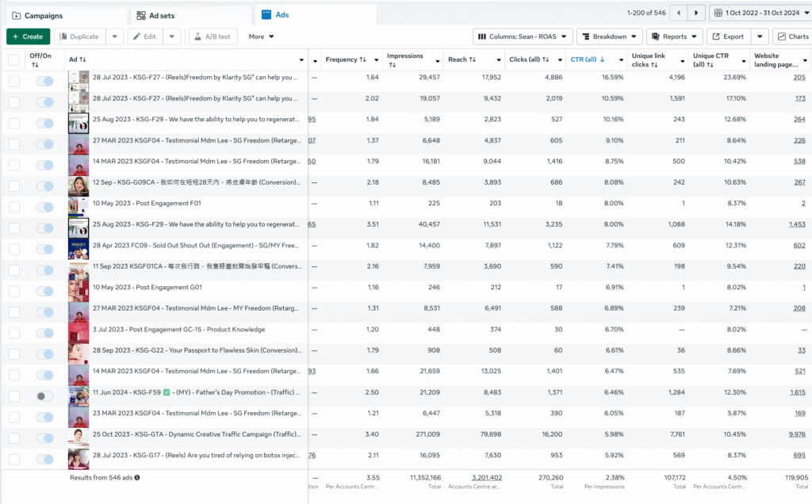Click the next page arrow

pos(697,13)
